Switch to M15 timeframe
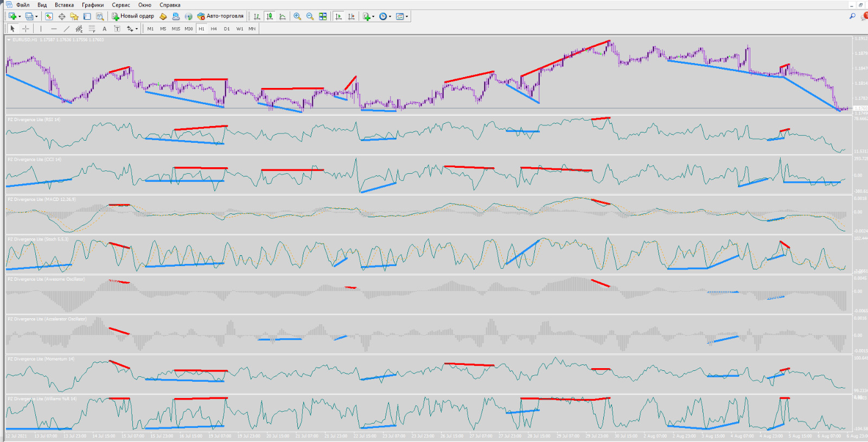868x442 pixels. tap(176, 29)
